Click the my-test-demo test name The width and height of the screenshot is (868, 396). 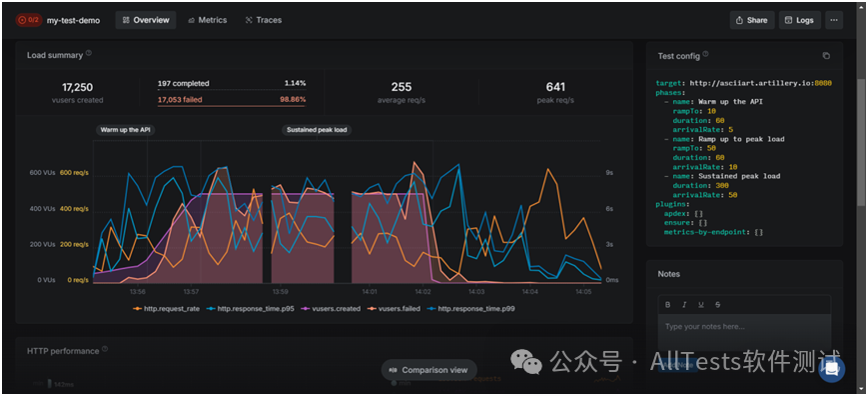pos(74,20)
